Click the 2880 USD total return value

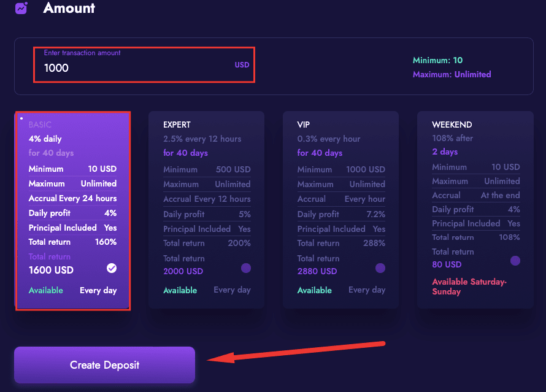[x=317, y=271]
